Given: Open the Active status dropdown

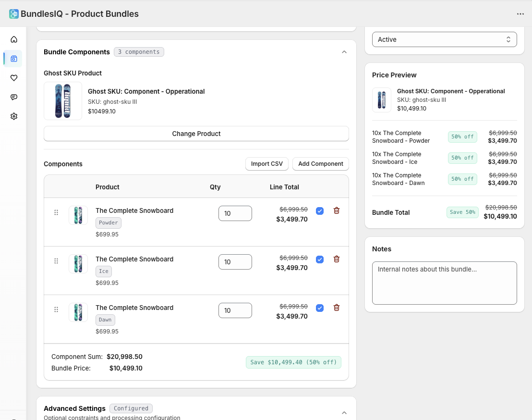Looking at the screenshot, I should click(x=444, y=39).
